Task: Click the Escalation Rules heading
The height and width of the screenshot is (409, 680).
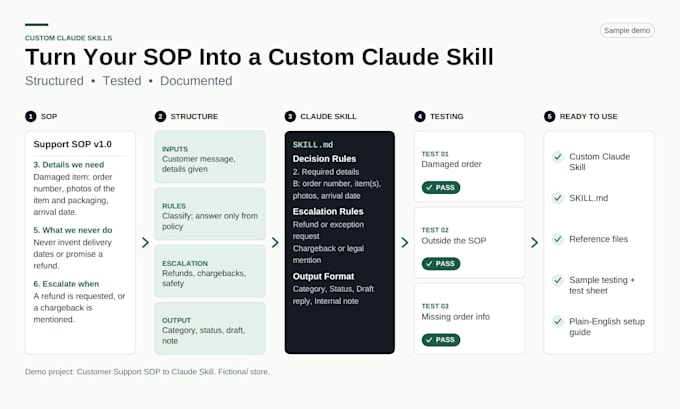Action: pos(328,211)
